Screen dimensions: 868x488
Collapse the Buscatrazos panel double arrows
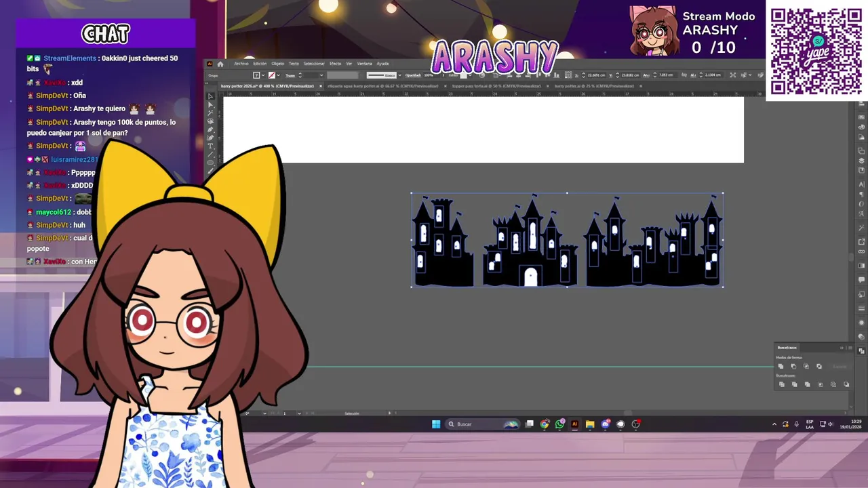pyautogui.click(x=842, y=348)
